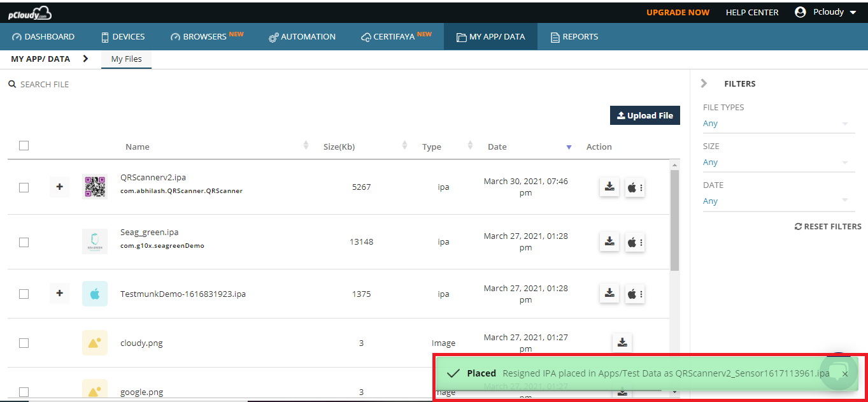The height and width of the screenshot is (402, 868).
Task: Download TestmunkDemo-1616831923.ipa file
Action: pyautogui.click(x=609, y=294)
